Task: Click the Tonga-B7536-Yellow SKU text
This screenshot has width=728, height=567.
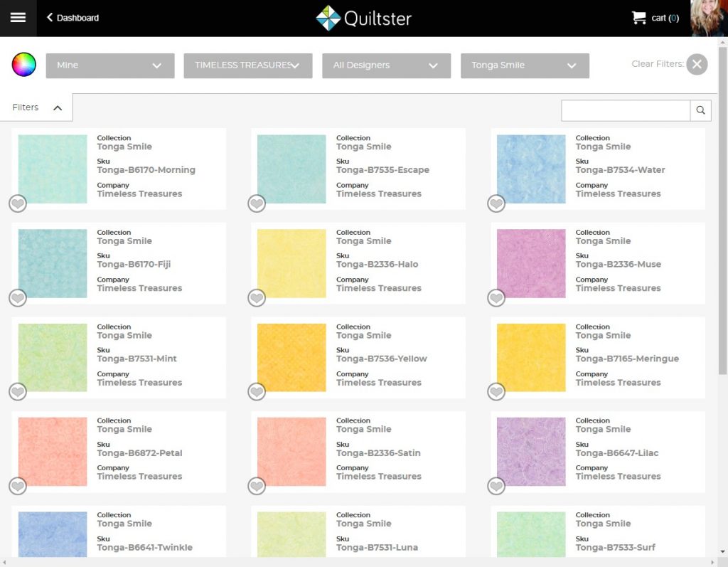Action: (382, 359)
